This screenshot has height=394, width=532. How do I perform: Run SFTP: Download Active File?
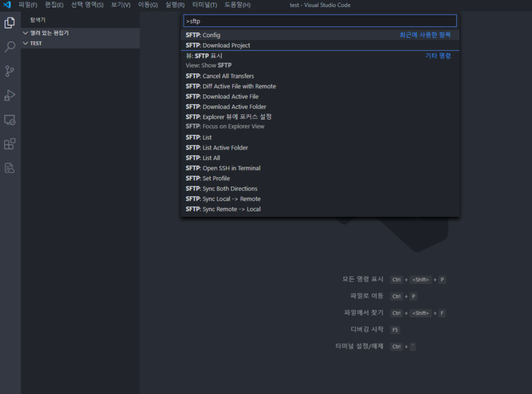[320, 96]
